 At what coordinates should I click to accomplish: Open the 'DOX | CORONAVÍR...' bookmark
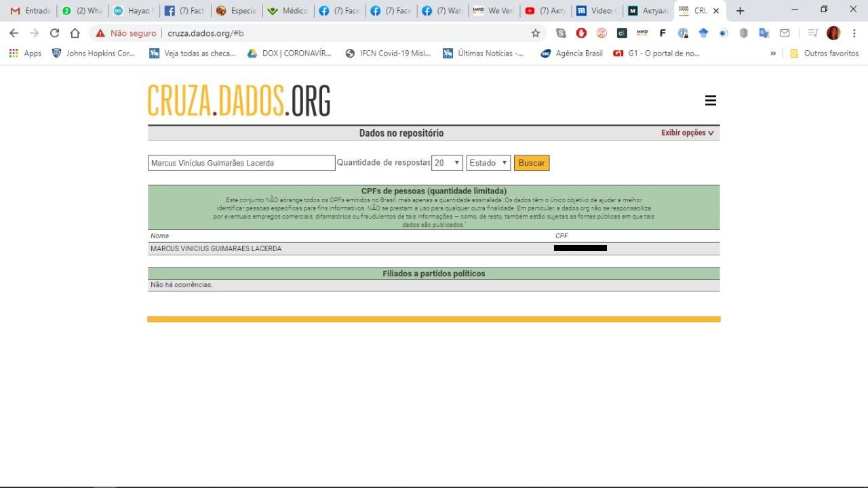(290, 53)
